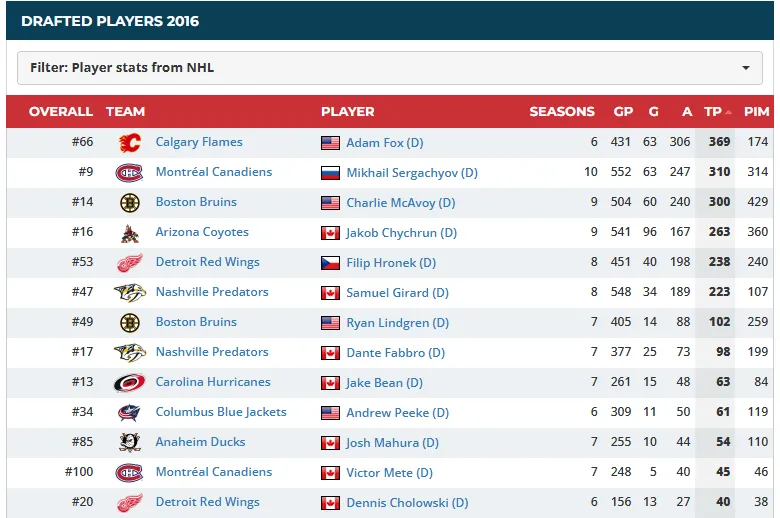Click the Boston Bruins logo beside Ryan Lindgren
Viewport: 780px width, 518px height.
tap(129, 322)
